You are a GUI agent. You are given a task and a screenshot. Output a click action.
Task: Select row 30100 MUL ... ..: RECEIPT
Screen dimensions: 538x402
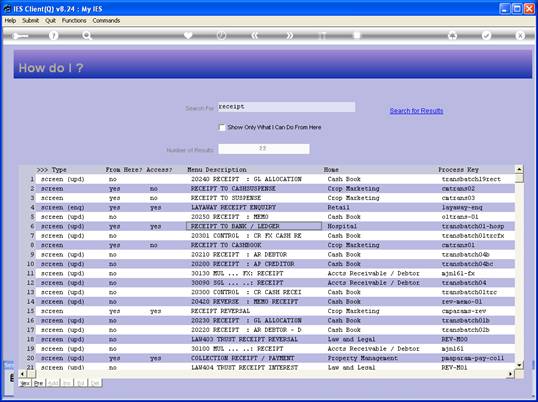[x=275, y=349]
